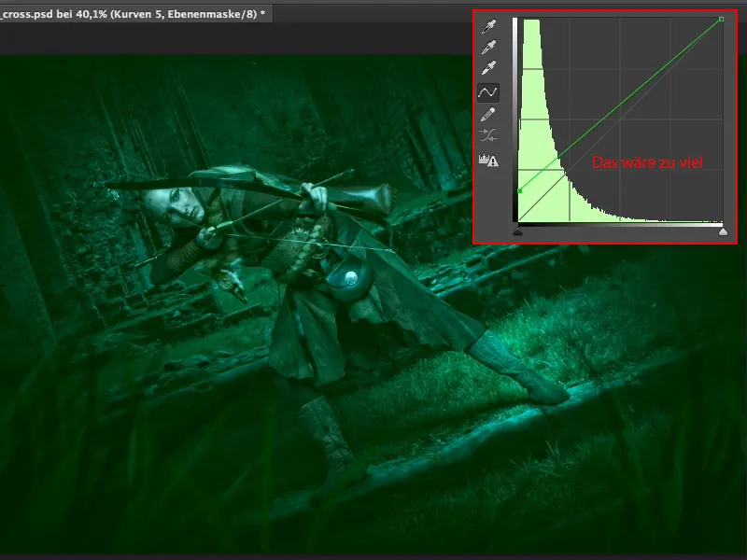Image resolution: width=747 pixels, height=560 pixels.
Task: Click the white point input slider triangle
Action: 723,231
